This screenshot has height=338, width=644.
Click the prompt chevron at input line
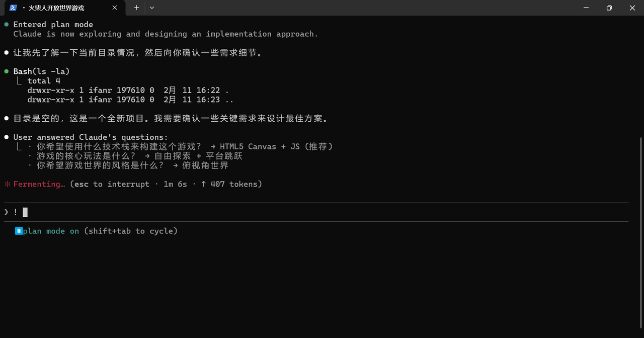click(x=7, y=212)
